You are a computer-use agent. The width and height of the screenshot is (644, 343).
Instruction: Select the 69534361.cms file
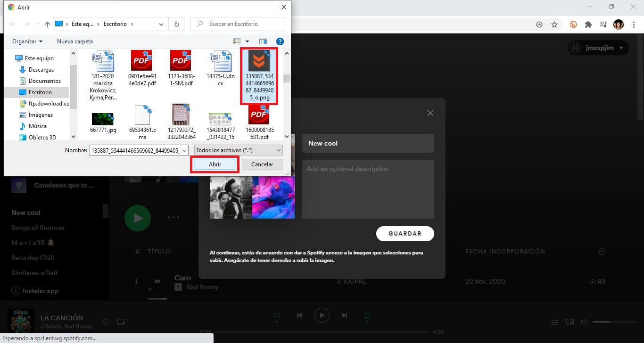(x=142, y=122)
